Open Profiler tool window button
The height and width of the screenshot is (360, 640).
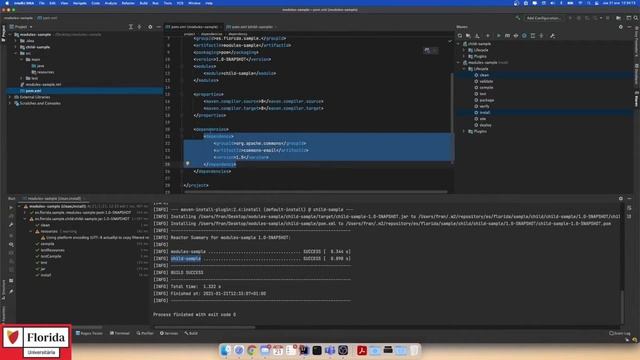coord(145,333)
